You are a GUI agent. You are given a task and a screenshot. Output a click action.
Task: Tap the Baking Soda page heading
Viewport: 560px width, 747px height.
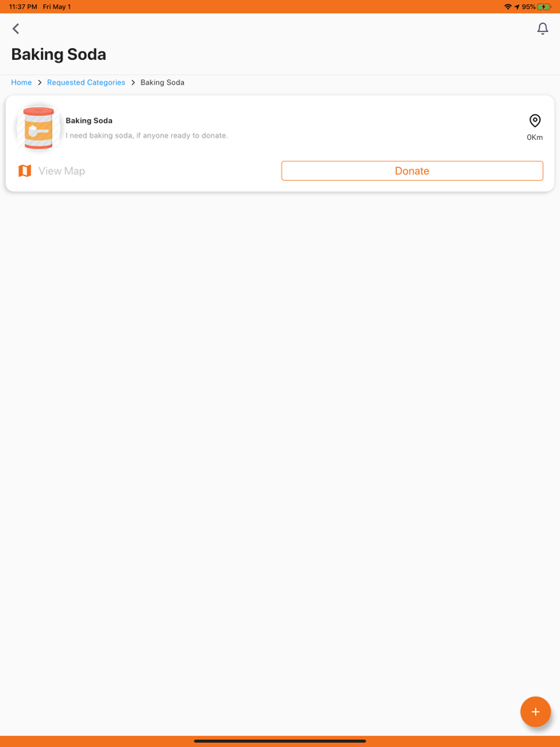pyautogui.click(x=58, y=54)
